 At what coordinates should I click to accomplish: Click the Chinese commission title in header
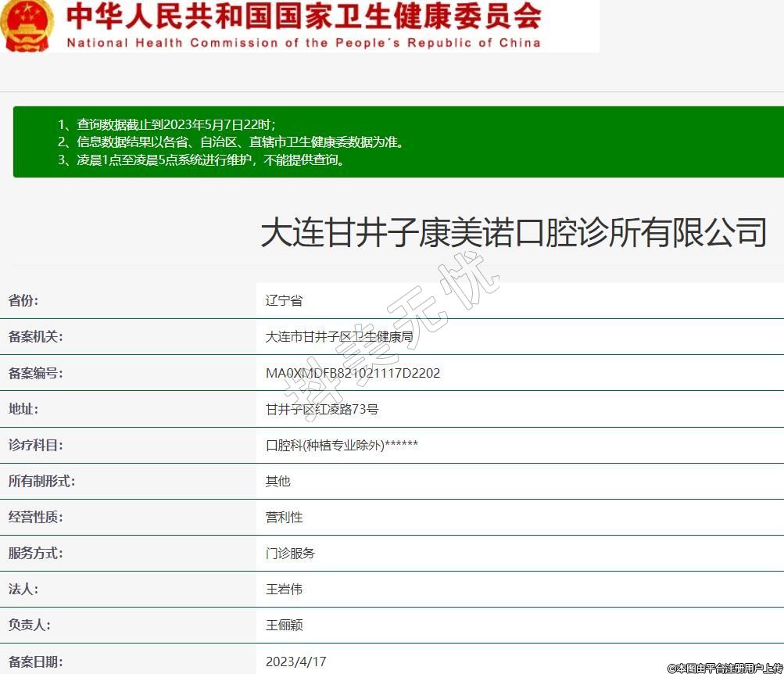tap(303, 16)
